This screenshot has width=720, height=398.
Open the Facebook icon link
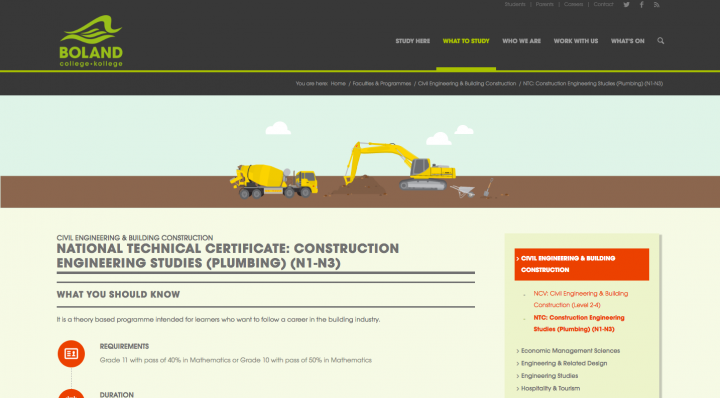coord(641,5)
